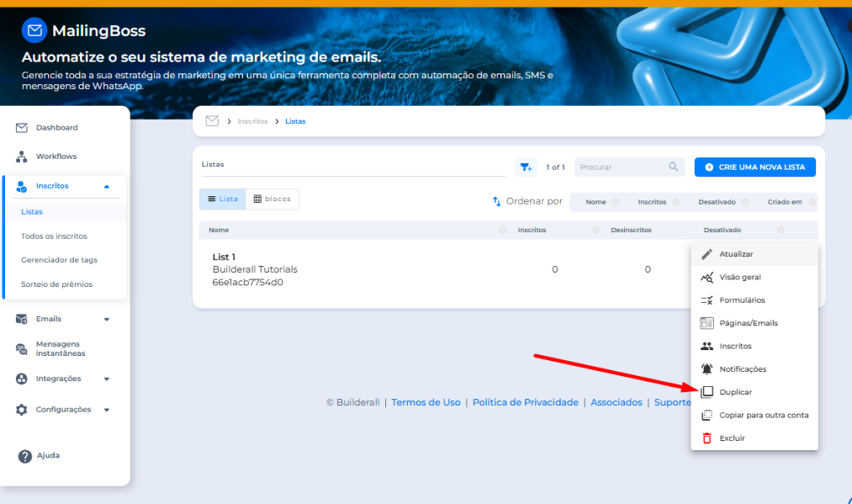The image size is (852, 504).
Task: Open Workflows from the sidebar icon
Action: pos(22,156)
